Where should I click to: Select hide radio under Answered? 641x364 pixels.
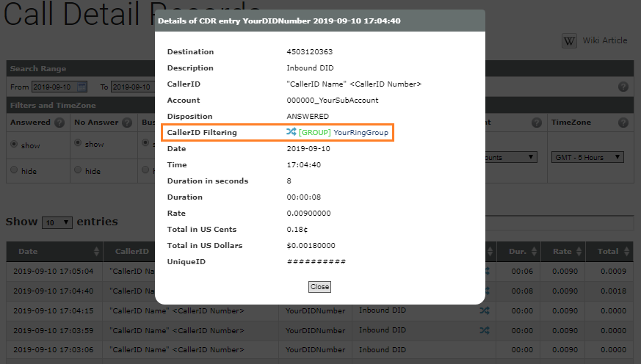[x=14, y=170]
